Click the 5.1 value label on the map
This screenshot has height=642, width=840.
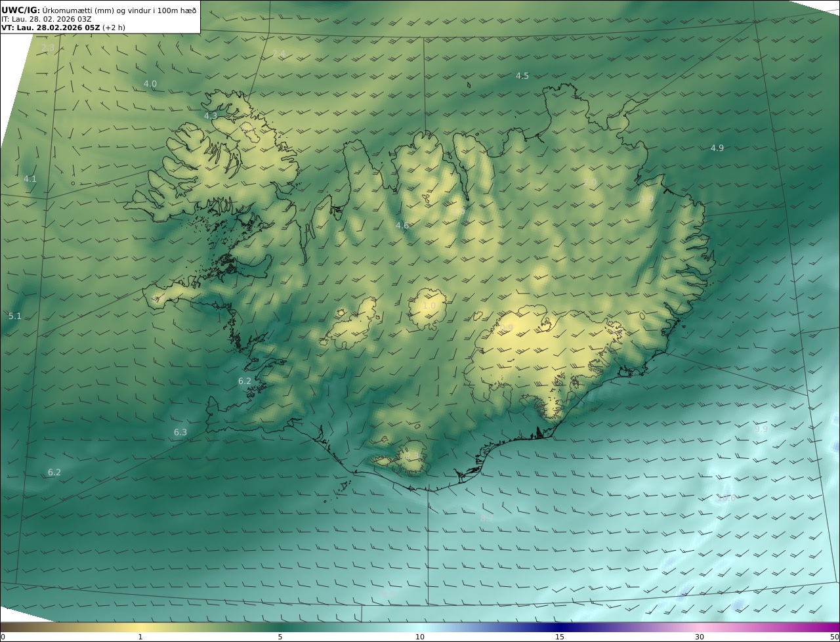[x=15, y=316]
